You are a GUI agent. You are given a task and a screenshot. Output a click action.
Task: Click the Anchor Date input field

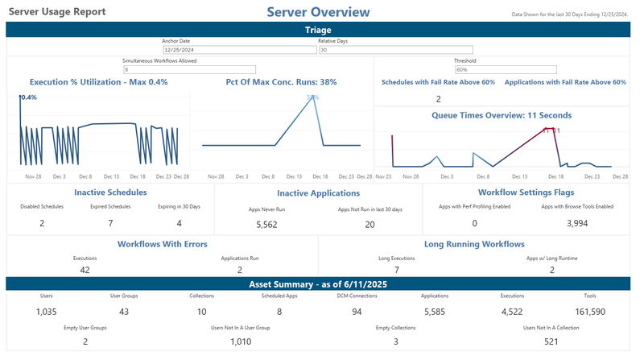click(x=240, y=50)
